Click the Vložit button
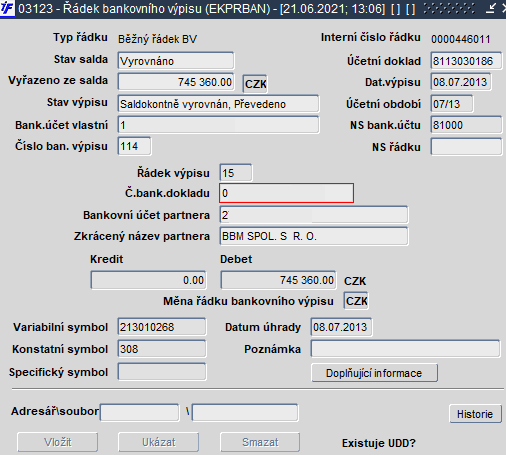506x455 pixels. (x=58, y=442)
